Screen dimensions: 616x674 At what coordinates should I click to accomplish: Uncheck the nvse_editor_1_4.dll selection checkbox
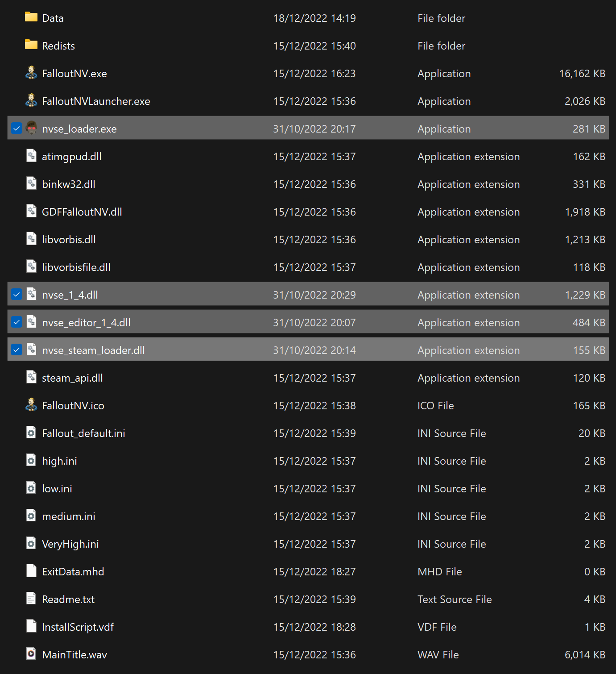click(17, 322)
